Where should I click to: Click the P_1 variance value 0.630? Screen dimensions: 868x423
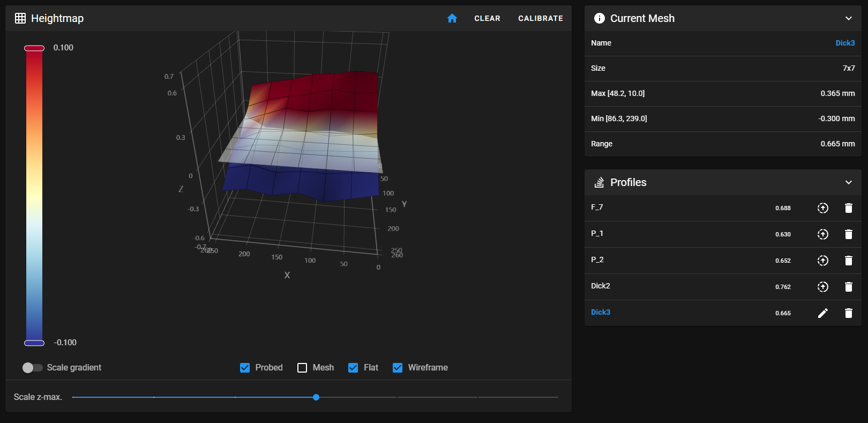point(783,234)
